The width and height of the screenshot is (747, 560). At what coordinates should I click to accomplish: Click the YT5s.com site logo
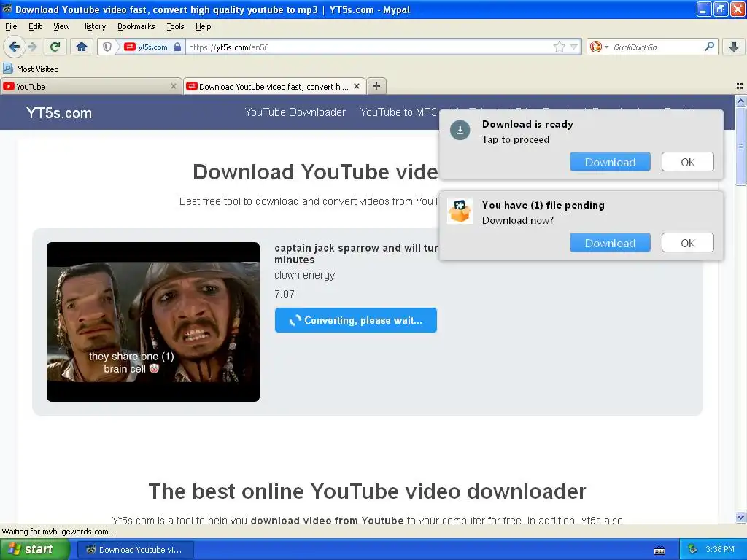59,113
